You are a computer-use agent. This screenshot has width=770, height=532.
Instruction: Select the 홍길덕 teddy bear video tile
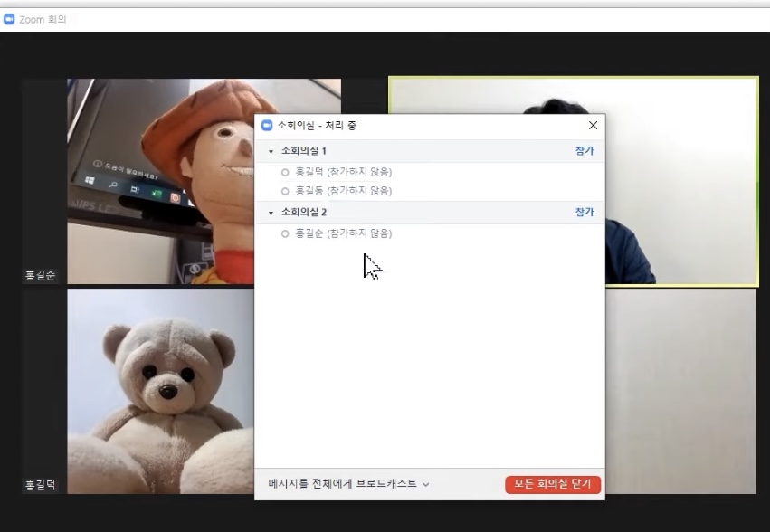pyautogui.click(x=160, y=391)
